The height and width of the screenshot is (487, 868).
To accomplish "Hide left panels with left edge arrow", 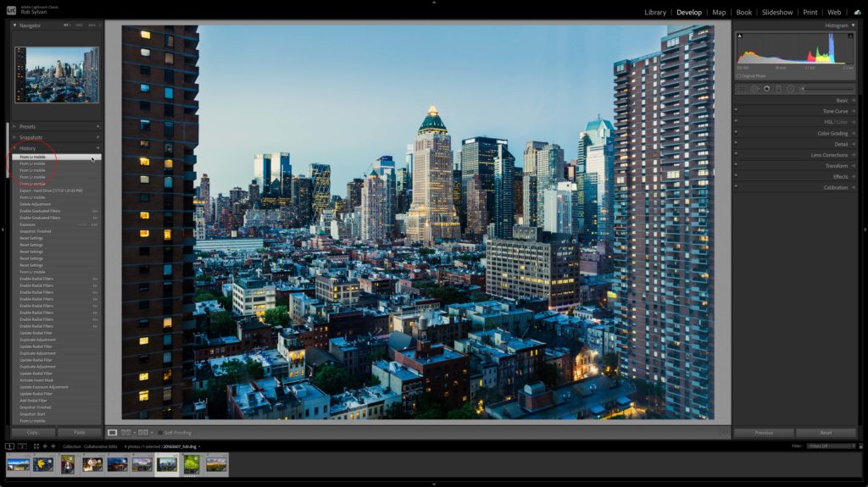I will pyautogui.click(x=3, y=230).
